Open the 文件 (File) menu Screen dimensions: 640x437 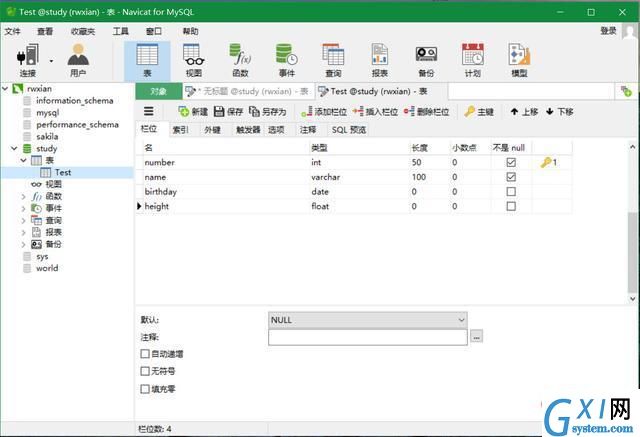click(x=12, y=31)
